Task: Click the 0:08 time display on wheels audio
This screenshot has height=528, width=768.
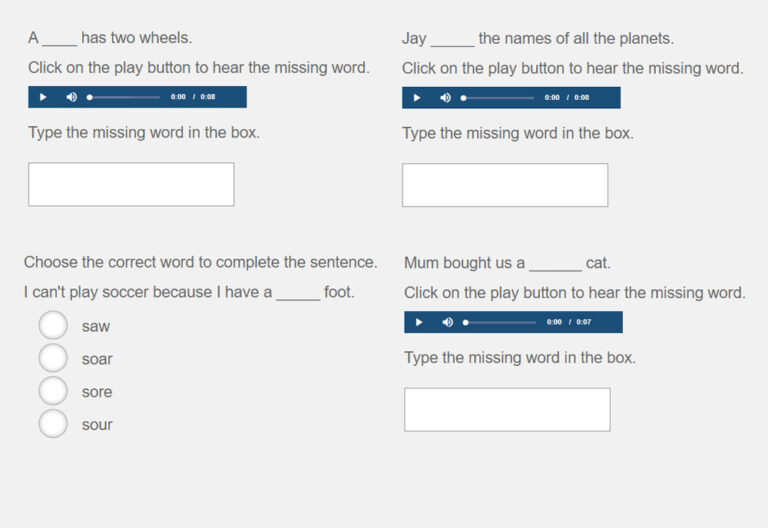Action: pos(208,97)
